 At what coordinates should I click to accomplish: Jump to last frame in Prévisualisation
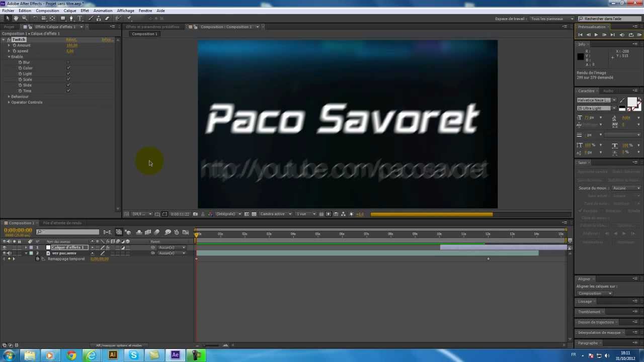click(x=612, y=35)
